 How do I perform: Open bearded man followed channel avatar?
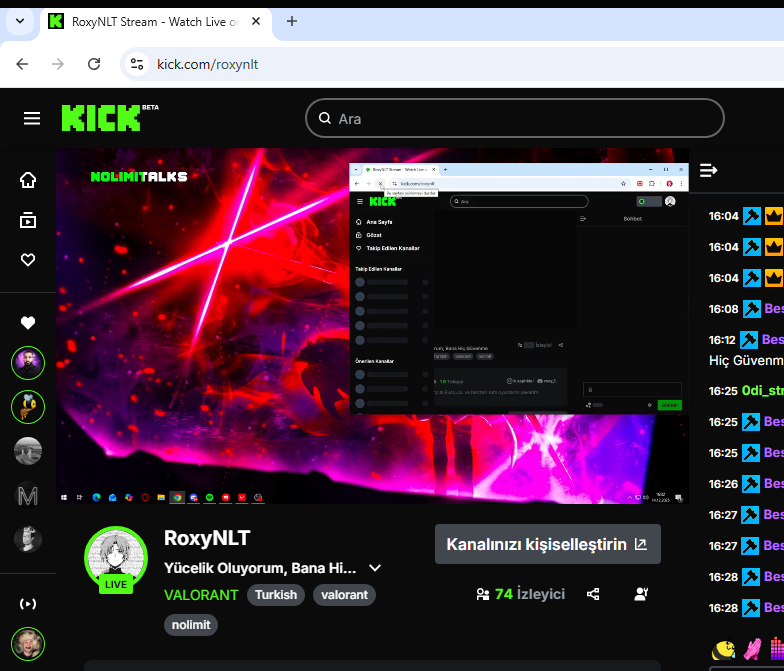[x=28, y=363]
